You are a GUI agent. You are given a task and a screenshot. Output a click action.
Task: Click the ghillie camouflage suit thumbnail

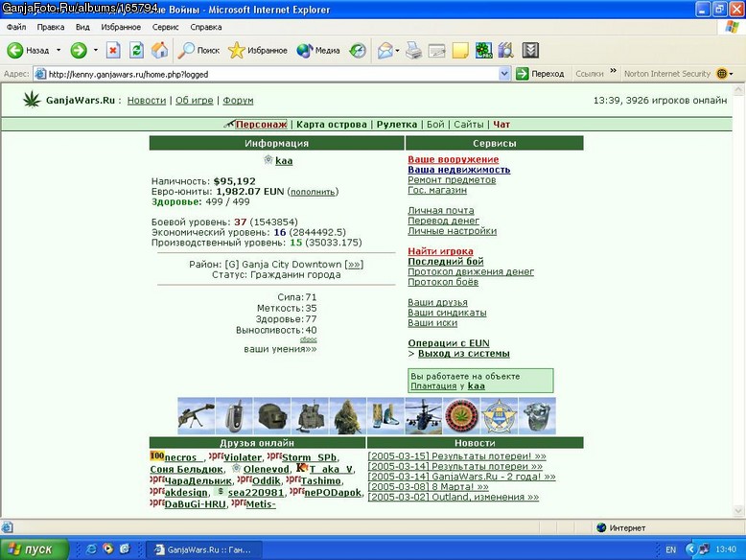click(348, 416)
